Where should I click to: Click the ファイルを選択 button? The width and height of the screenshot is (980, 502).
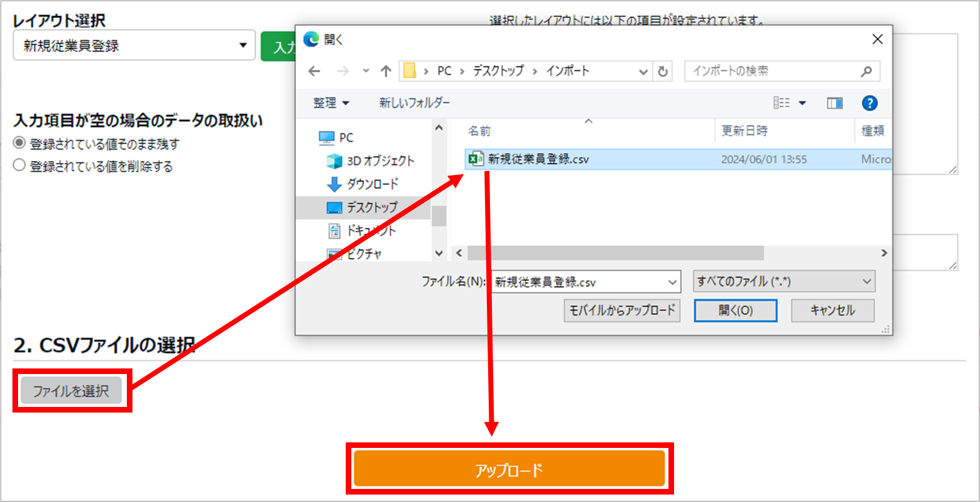(x=72, y=391)
